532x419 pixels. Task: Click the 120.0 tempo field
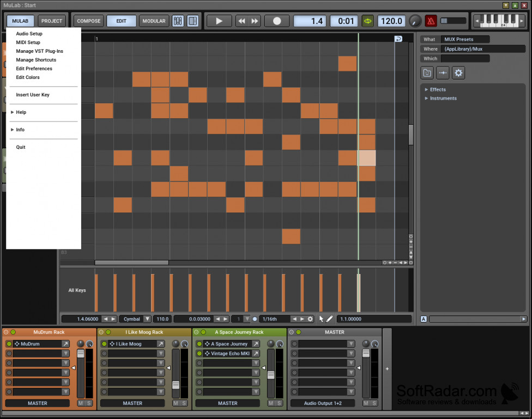point(391,21)
